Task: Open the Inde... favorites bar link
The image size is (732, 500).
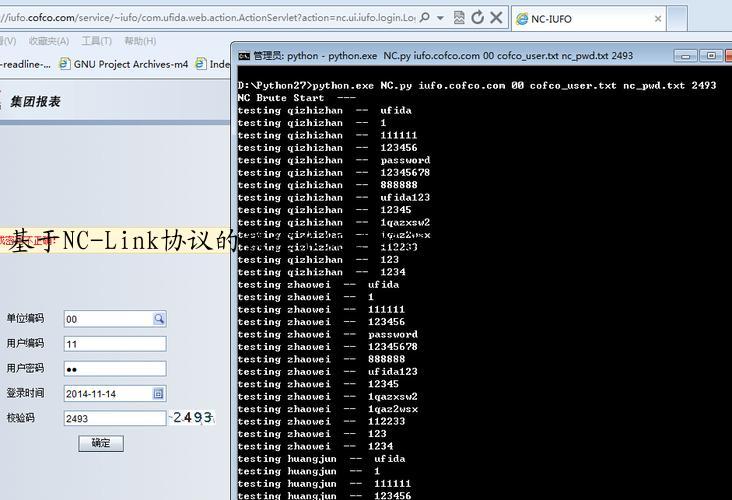Action: tap(212, 64)
